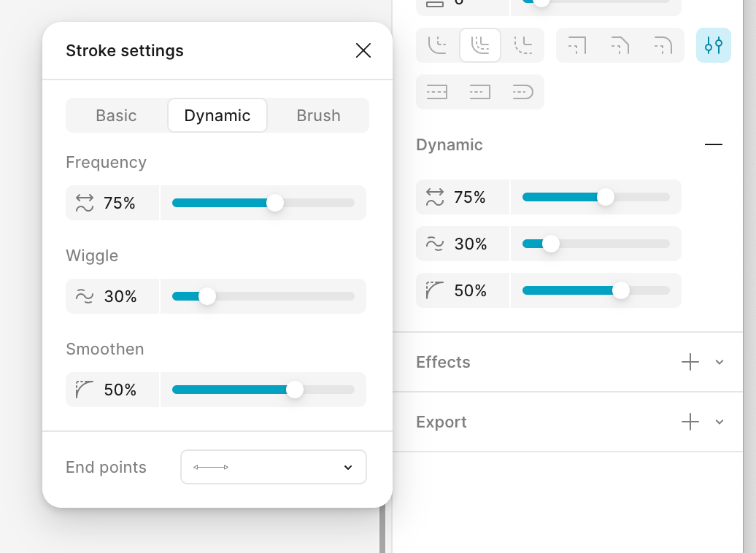The height and width of the screenshot is (553, 756).
Task: Add an export setting with the plus button
Action: 690,422
